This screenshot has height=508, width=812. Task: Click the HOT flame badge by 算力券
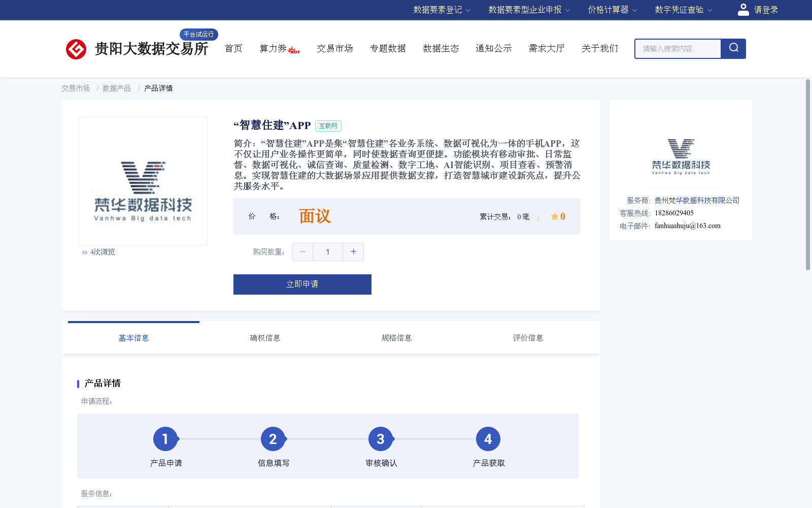[294, 50]
